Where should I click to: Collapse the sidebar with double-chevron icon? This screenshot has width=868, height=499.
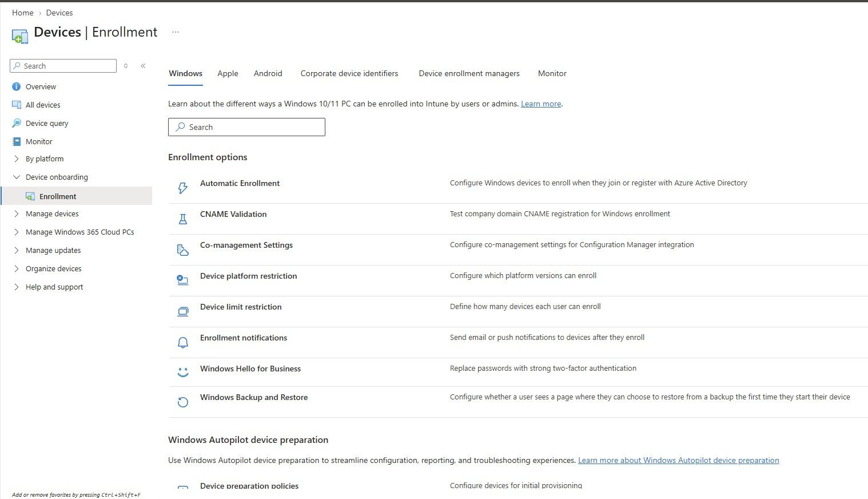pos(143,66)
